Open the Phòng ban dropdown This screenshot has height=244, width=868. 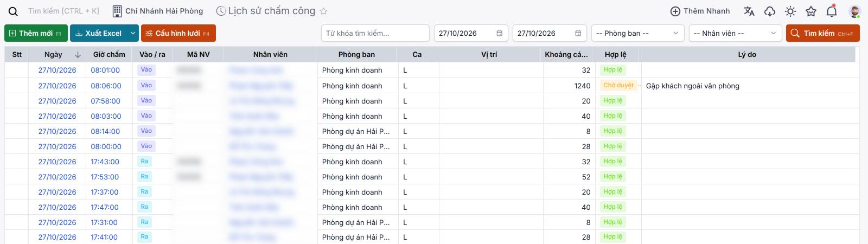pyautogui.click(x=637, y=33)
